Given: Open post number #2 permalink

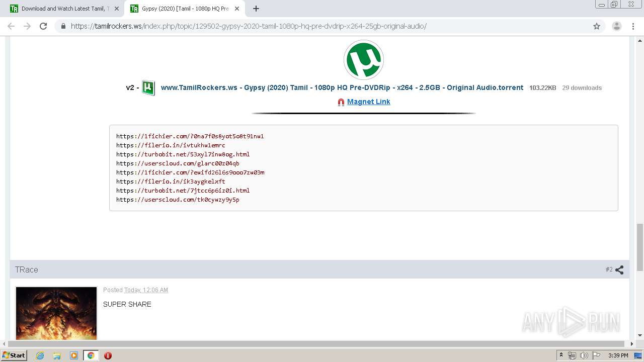Looking at the screenshot, I should click(609, 269).
